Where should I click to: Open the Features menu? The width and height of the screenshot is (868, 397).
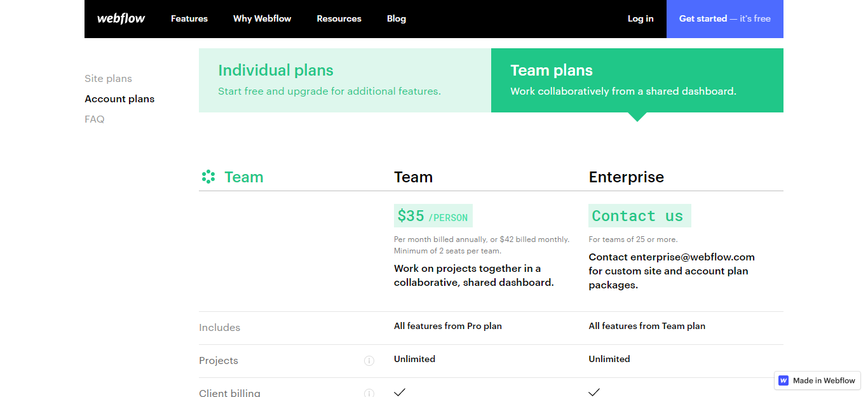pyautogui.click(x=189, y=18)
